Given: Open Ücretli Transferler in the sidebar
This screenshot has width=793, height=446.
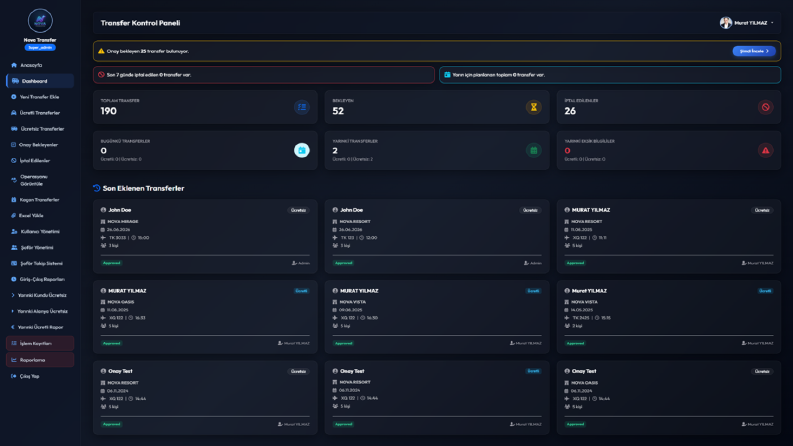Looking at the screenshot, I should (40, 113).
